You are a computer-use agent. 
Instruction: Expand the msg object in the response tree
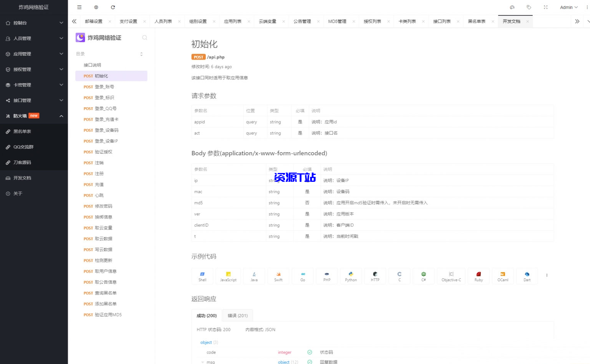[x=202, y=362]
